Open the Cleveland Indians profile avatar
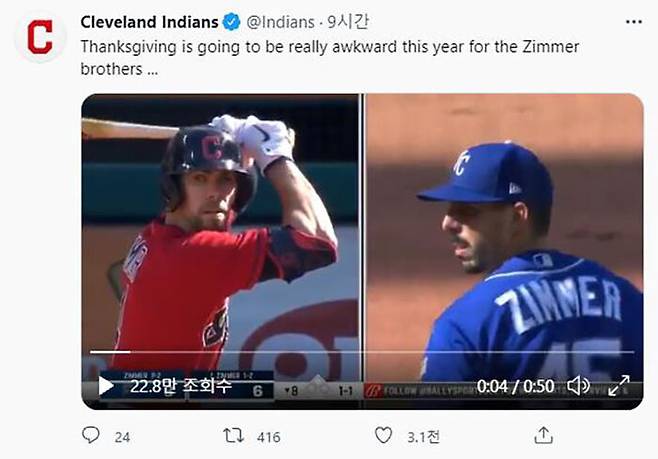The height and width of the screenshot is (459, 658). (40, 38)
